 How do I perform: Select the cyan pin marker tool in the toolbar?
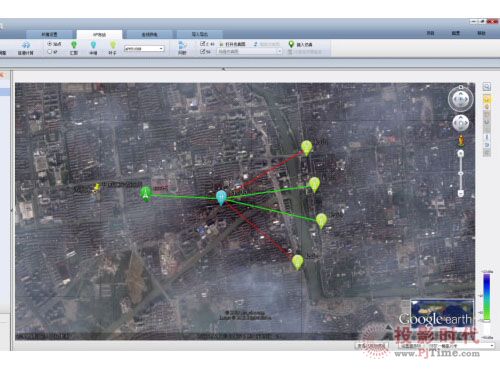point(93,45)
